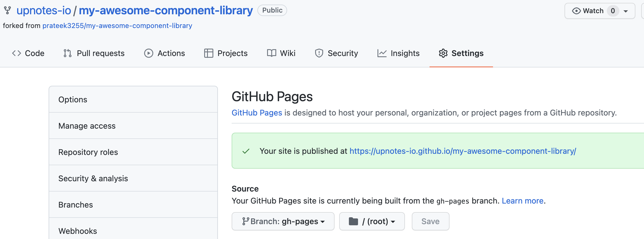Go to the Projects tab
Screen dimensions: 644x239
tap(226, 53)
